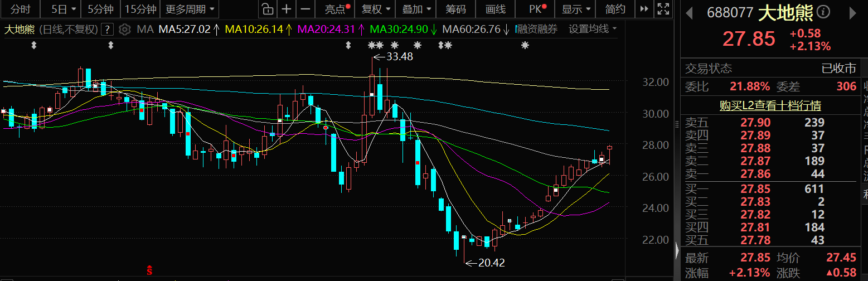868x281 pixels.
Task: Activate 画线 drawing tools
Action: [496, 9]
